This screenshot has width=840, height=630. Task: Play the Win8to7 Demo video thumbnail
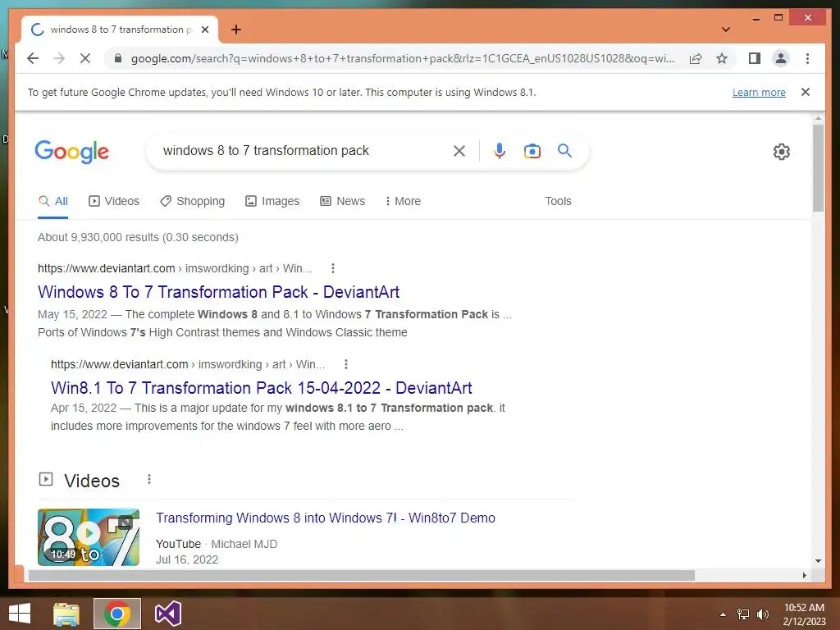[89, 536]
